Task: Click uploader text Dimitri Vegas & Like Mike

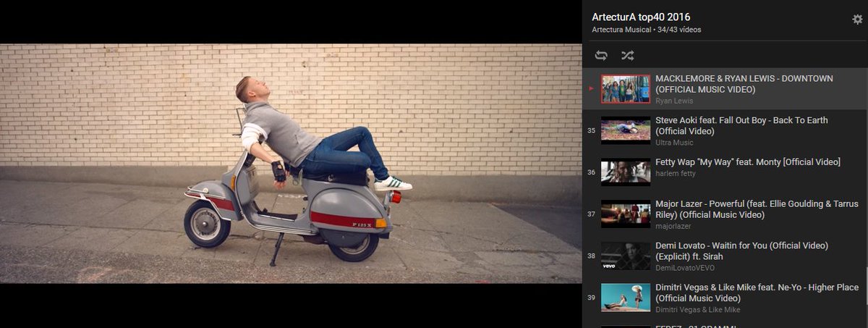Action: click(697, 310)
